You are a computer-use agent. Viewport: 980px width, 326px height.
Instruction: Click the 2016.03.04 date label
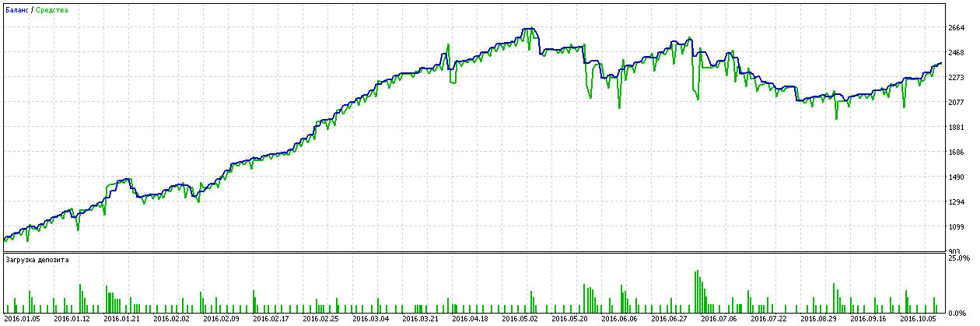(x=370, y=318)
